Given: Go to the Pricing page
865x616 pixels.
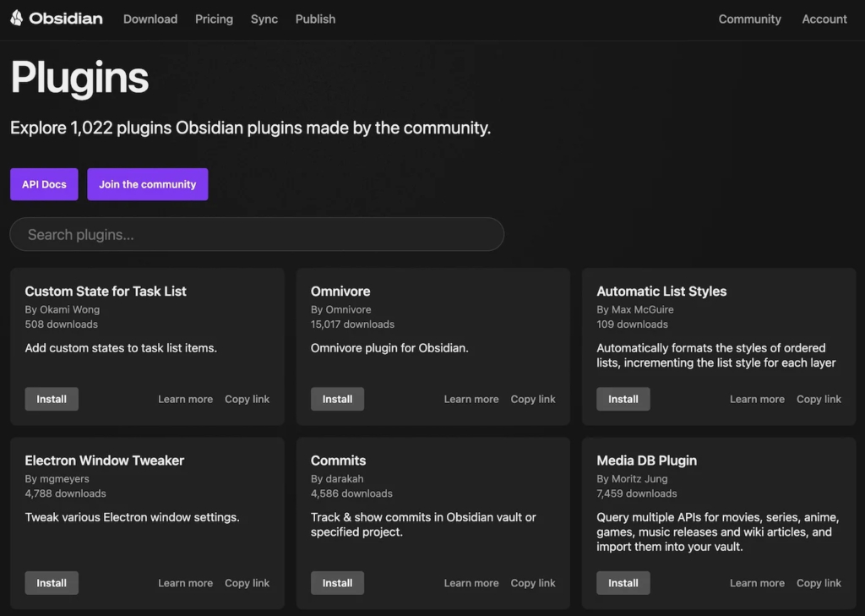Looking at the screenshot, I should 214,19.
